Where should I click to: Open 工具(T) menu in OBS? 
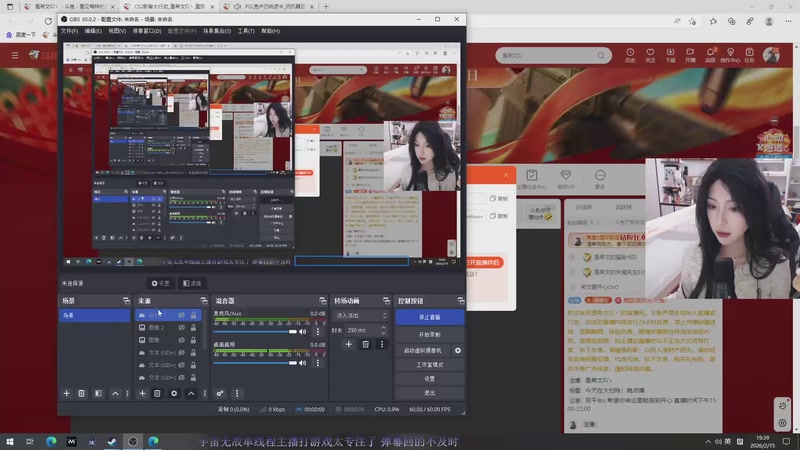point(246,31)
